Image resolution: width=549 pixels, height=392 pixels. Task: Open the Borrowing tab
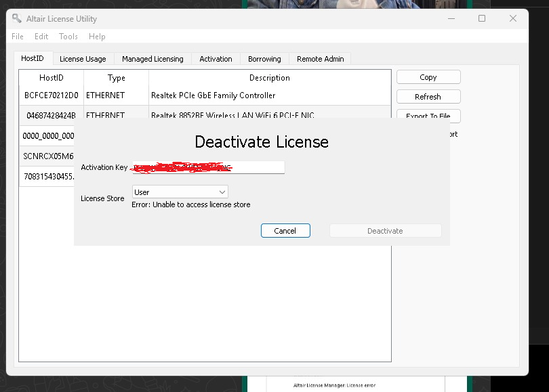tap(264, 59)
